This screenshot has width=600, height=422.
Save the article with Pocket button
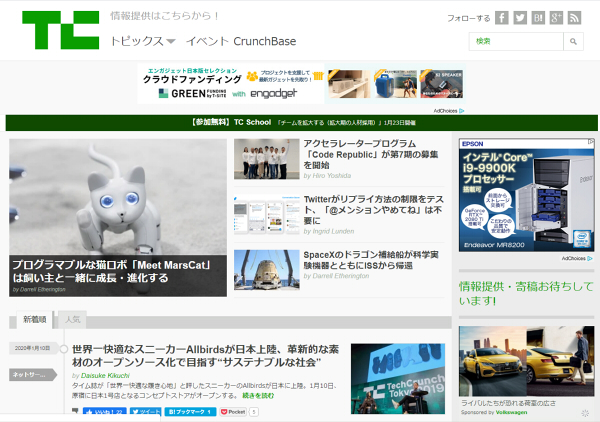pos(233,412)
